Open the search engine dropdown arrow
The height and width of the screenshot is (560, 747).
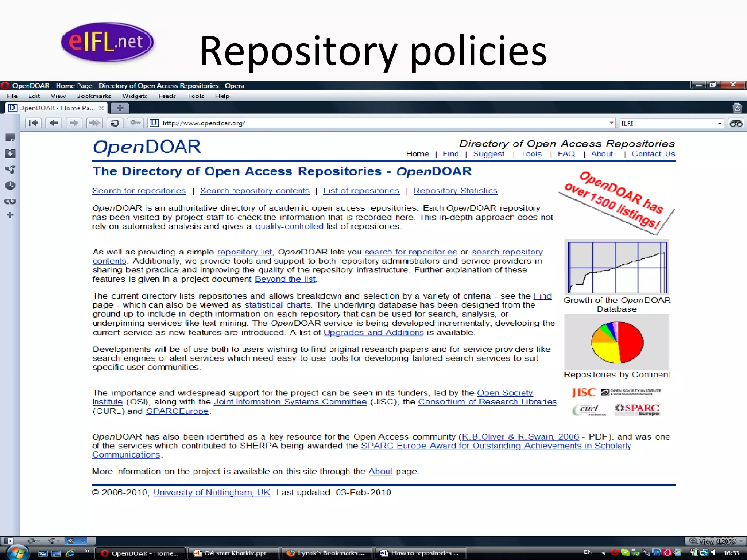(x=720, y=123)
